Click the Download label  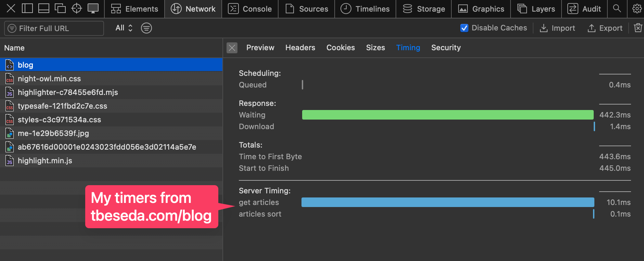point(256,126)
